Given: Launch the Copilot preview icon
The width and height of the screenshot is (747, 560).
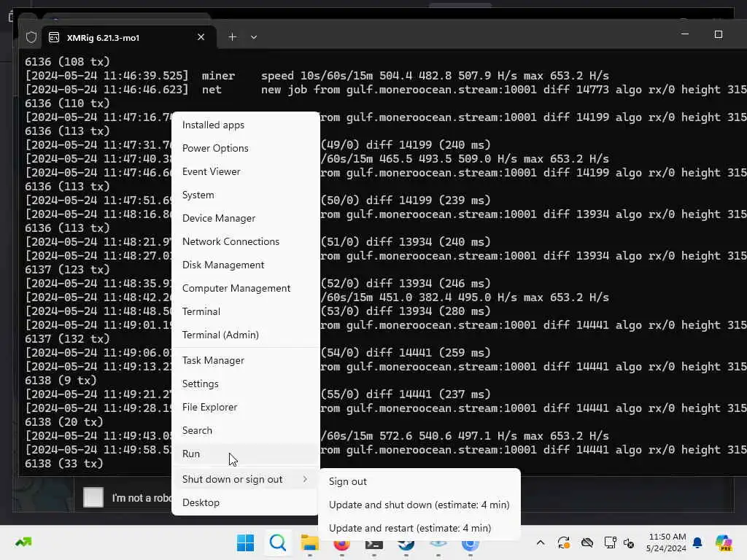Looking at the screenshot, I should click(724, 542).
